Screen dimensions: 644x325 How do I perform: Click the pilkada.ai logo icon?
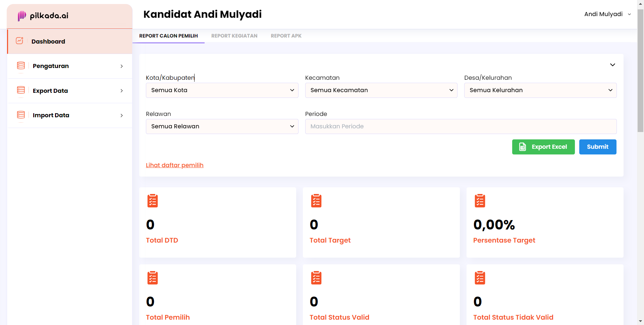pyautogui.click(x=22, y=15)
